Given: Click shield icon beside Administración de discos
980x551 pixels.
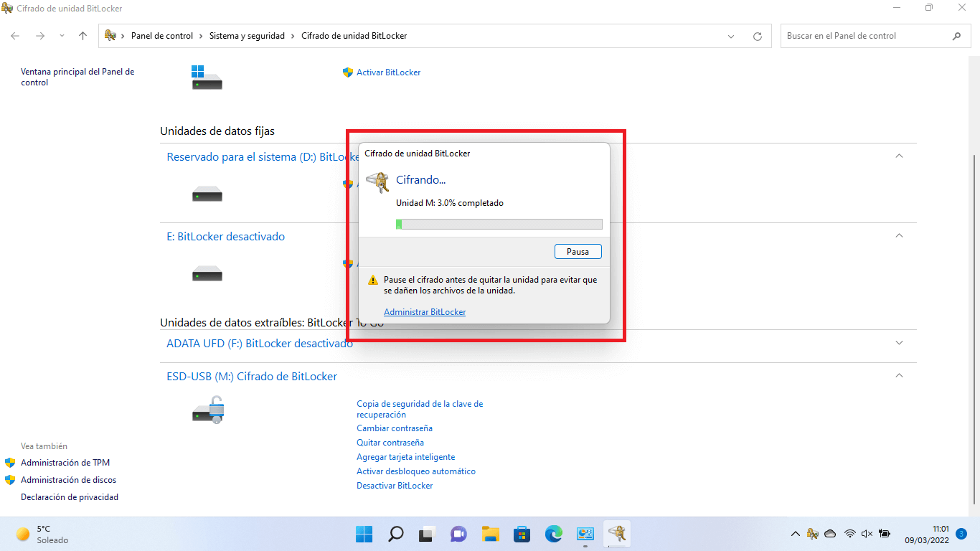Looking at the screenshot, I should click(x=10, y=480).
